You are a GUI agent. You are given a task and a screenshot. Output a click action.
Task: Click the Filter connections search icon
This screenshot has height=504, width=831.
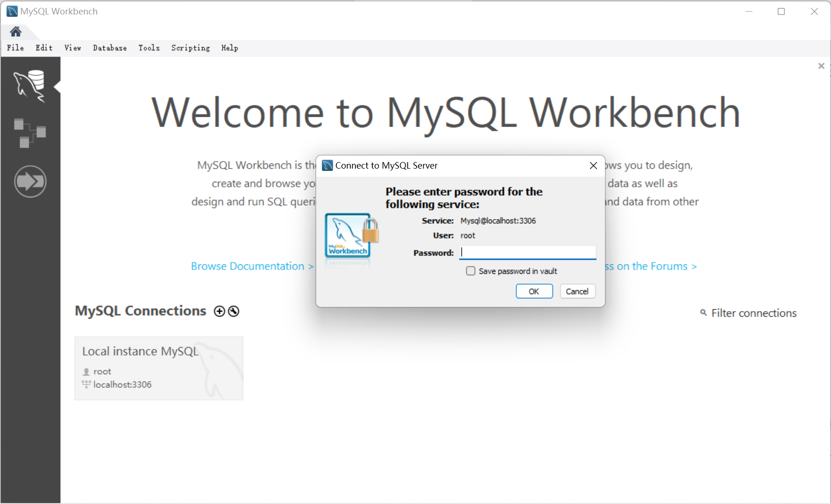tap(703, 312)
